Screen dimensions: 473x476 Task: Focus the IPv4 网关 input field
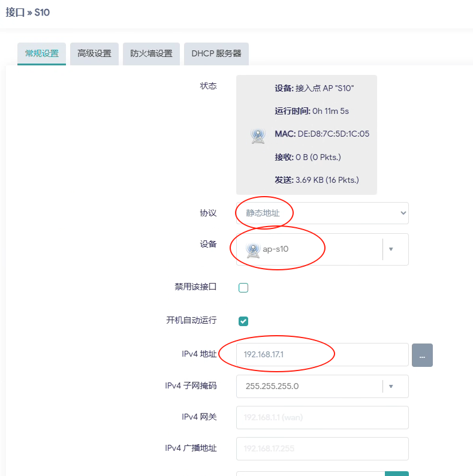point(322,417)
